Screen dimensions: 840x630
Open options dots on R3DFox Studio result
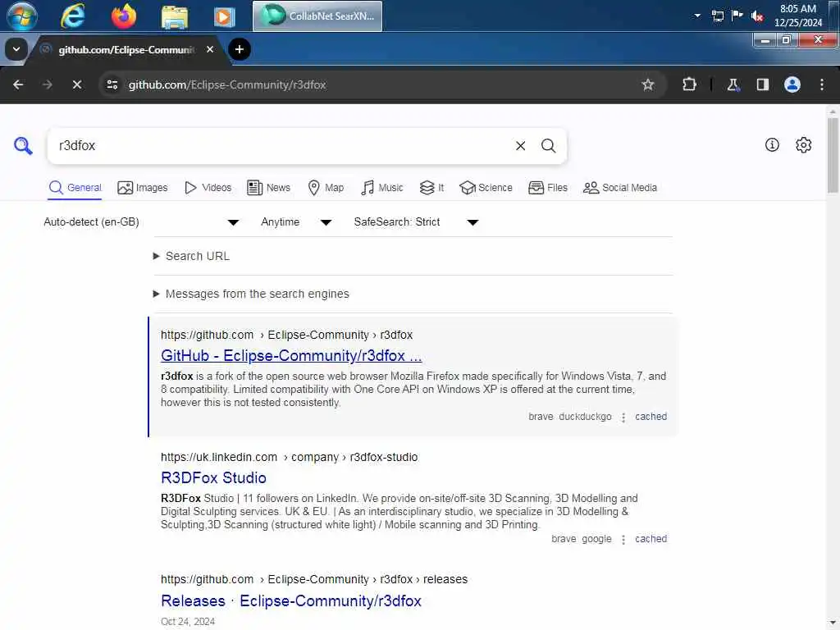pos(623,540)
